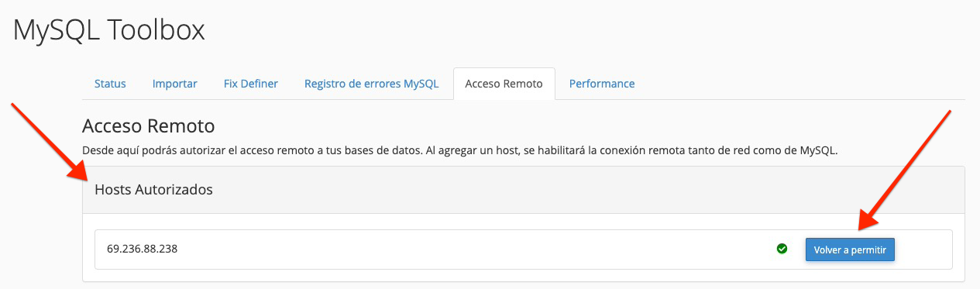
Task: Open the Fix Definer tab
Action: click(250, 84)
